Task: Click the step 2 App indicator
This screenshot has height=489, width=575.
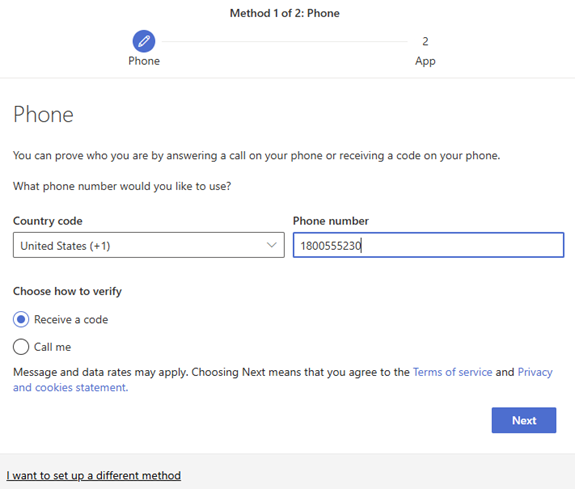Action: pos(425,41)
